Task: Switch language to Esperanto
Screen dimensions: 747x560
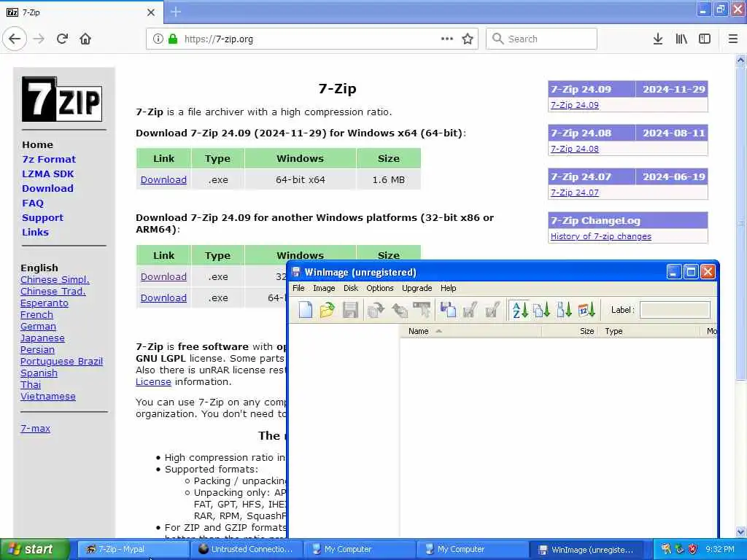Action: coord(44,303)
